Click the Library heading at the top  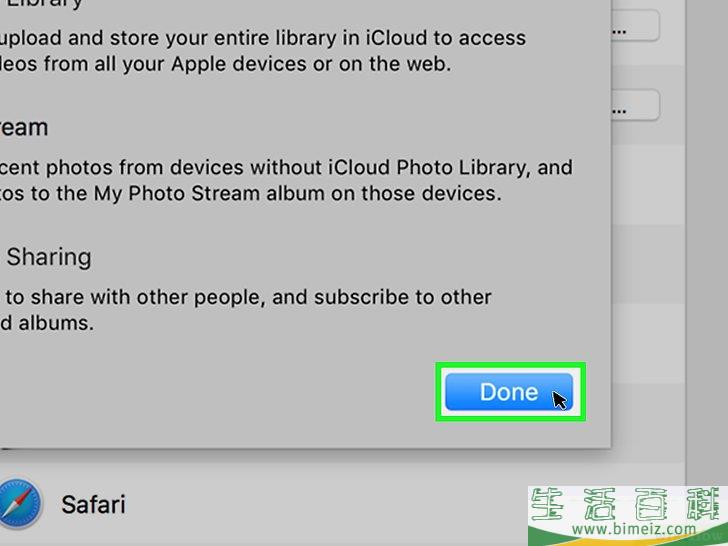point(44,5)
